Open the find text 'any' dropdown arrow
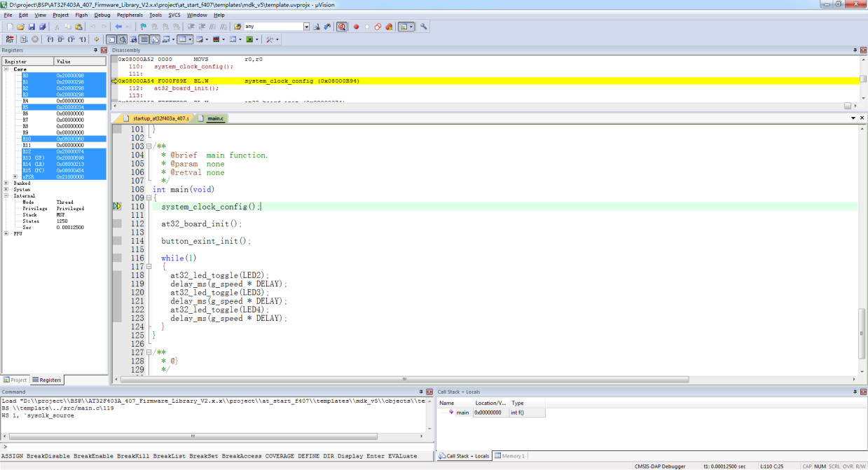This screenshot has height=470, width=868. pos(306,27)
